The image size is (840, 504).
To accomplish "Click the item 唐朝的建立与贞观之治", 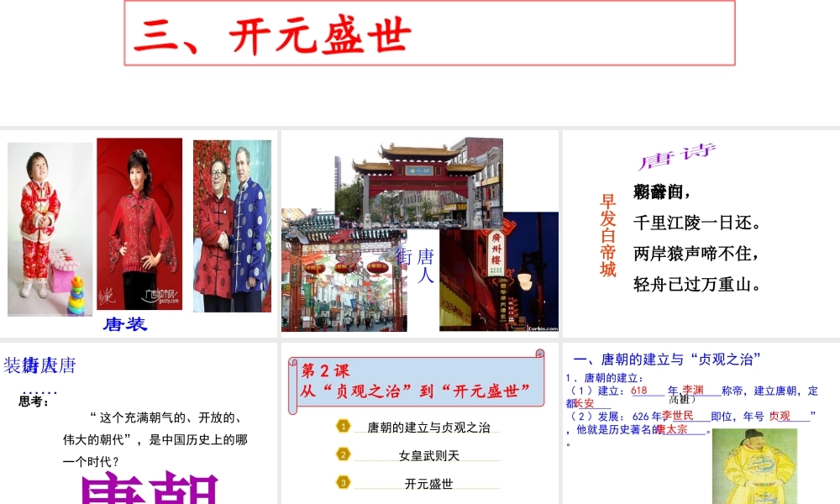I will [x=428, y=428].
